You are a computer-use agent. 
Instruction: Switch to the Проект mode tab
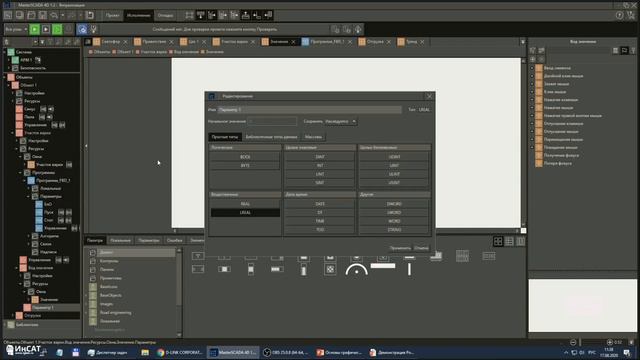[x=112, y=16]
